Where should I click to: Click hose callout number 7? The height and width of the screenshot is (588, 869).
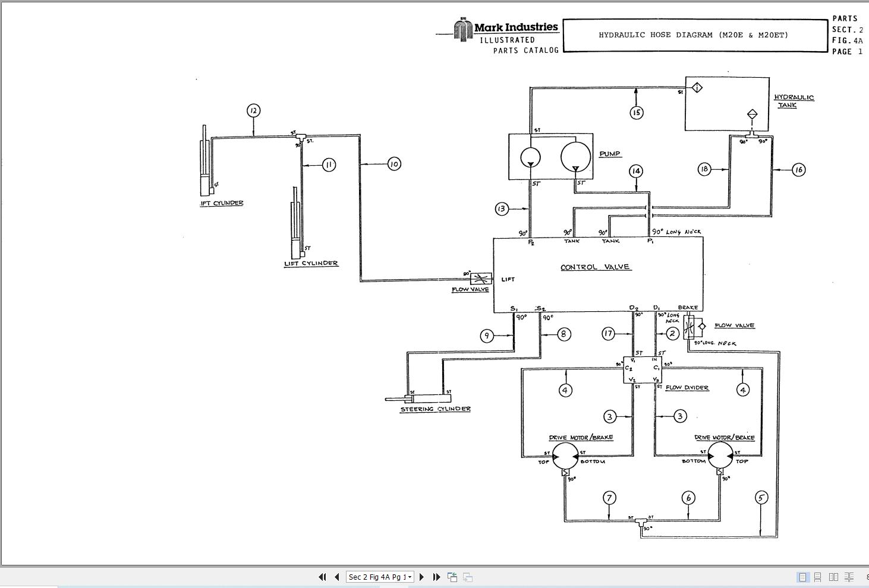point(609,498)
